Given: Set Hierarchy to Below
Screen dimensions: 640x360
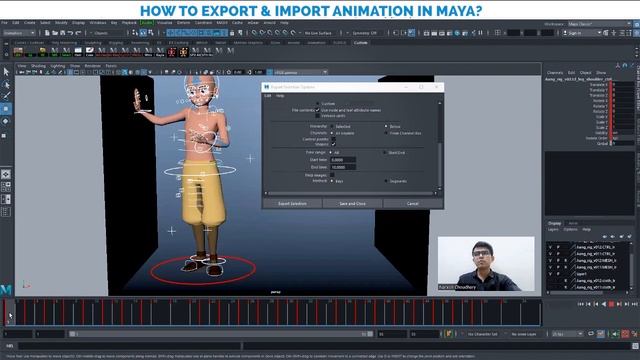Looking at the screenshot, I should pyautogui.click(x=386, y=127).
